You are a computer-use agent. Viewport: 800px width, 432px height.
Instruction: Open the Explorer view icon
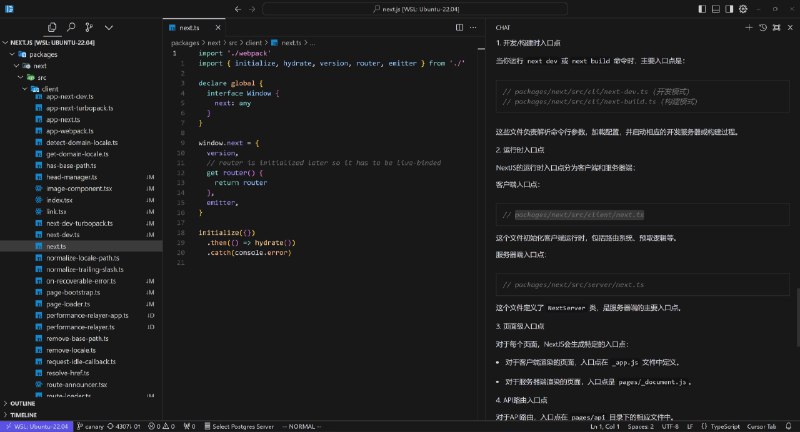(52, 27)
